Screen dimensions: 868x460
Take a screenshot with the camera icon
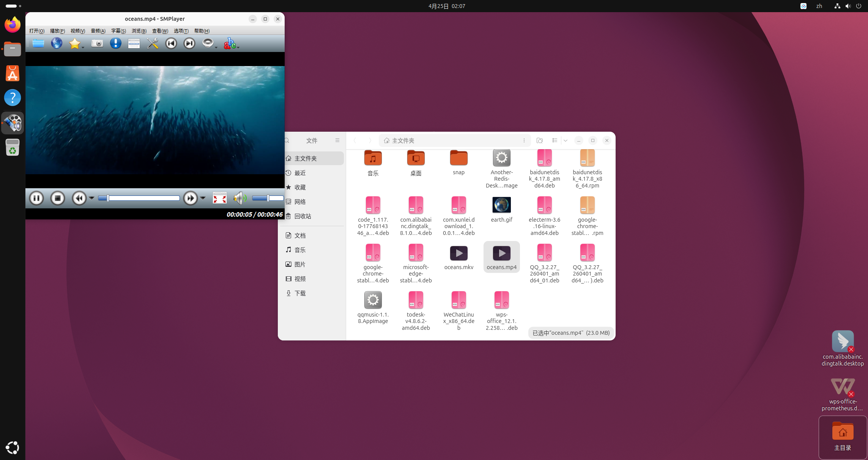(97, 43)
